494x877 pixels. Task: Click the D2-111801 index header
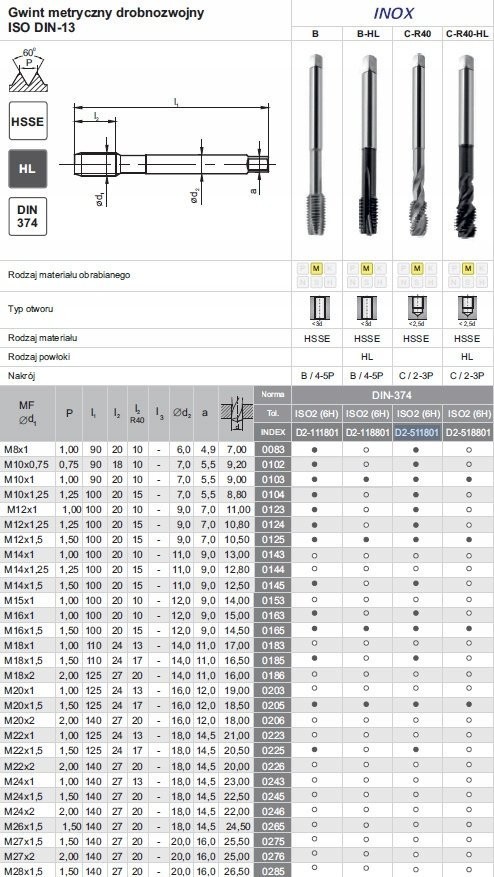click(x=317, y=432)
